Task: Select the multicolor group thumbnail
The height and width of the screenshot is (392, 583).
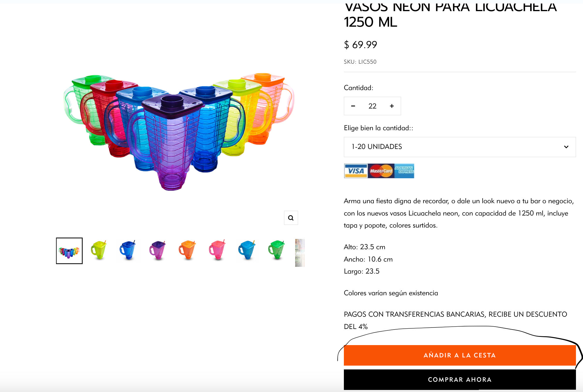Action: click(69, 251)
